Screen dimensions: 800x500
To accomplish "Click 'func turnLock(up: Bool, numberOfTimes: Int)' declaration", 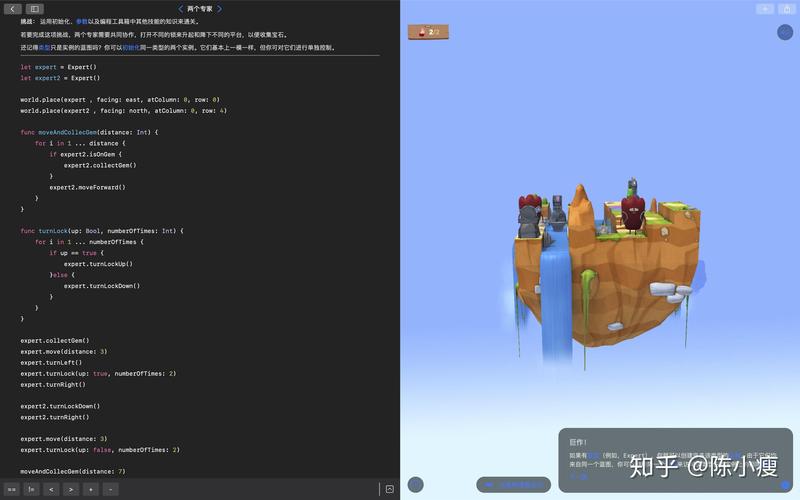I will (x=102, y=231).
